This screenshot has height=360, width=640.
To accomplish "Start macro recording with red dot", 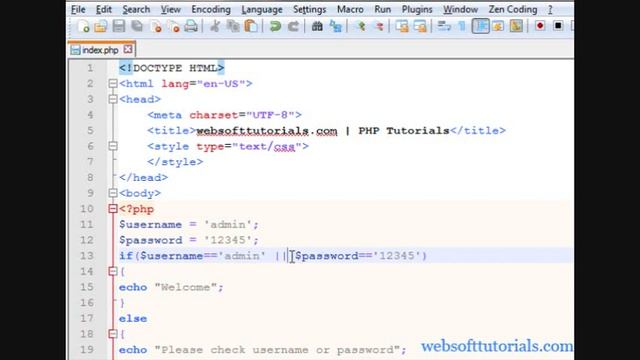I will point(540,26).
